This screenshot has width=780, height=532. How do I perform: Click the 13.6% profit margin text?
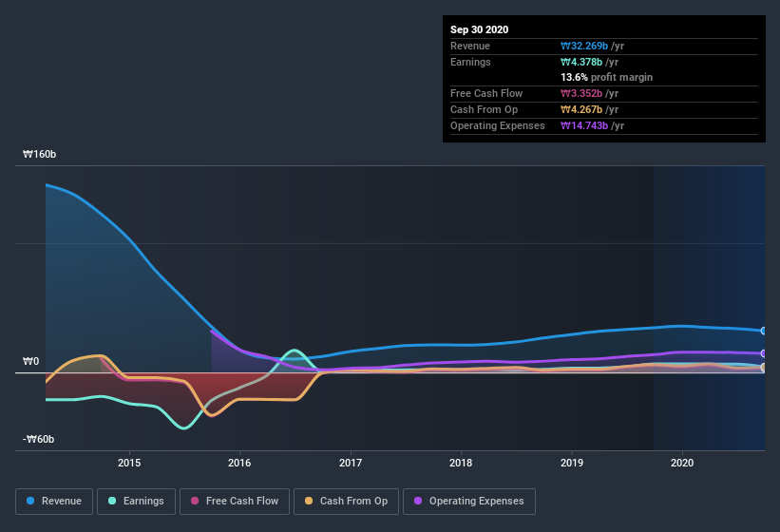click(x=607, y=77)
